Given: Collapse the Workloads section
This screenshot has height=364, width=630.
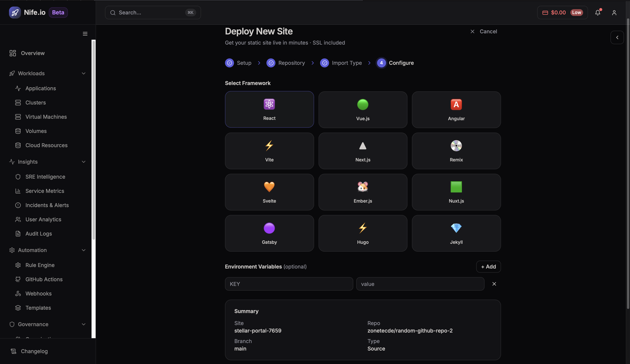Looking at the screenshot, I should point(83,73).
